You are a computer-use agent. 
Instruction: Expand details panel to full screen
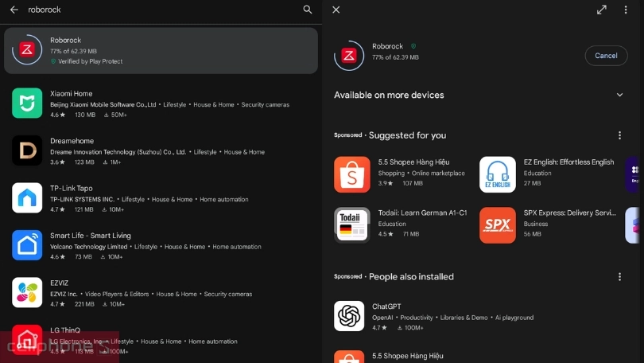click(602, 10)
